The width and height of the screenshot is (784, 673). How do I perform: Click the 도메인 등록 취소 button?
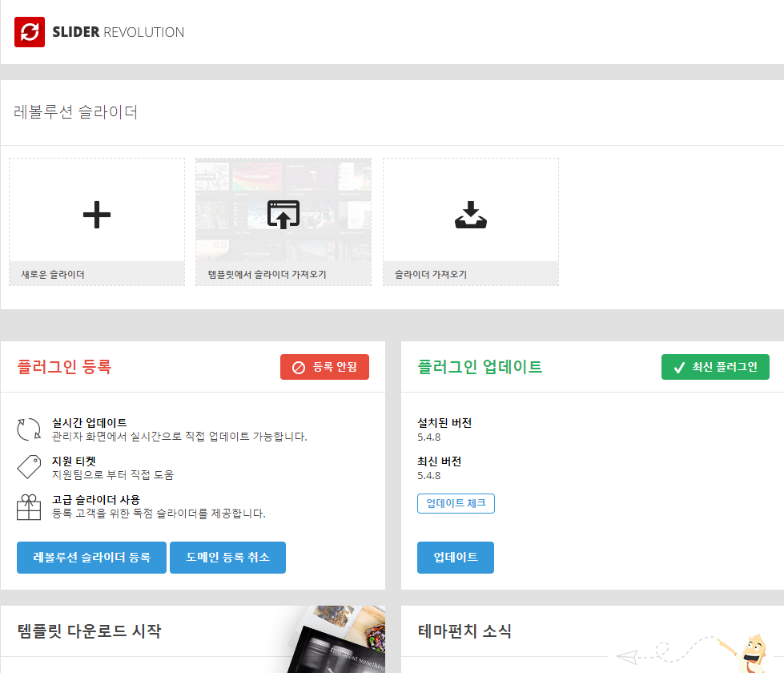228,558
